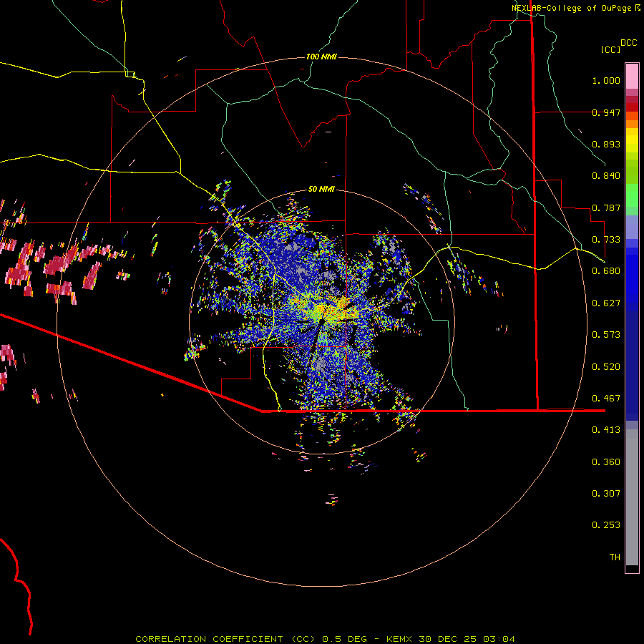
Task: Click the 0.307 scale value
Action: [606, 494]
